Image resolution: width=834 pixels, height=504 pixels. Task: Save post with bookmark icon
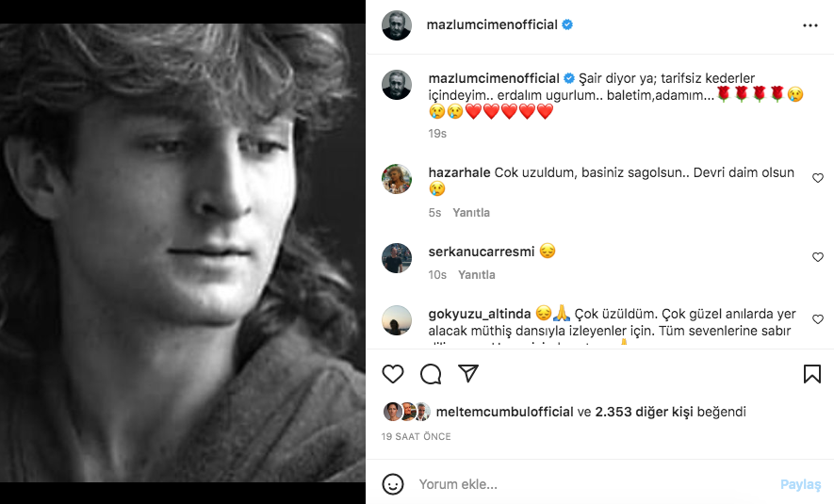point(811,374)
